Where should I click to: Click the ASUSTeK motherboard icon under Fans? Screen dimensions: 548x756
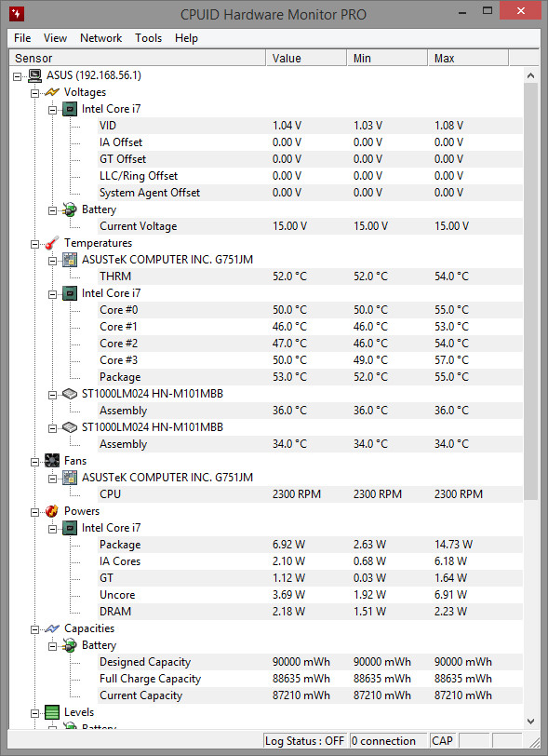[x=70, y=478]
